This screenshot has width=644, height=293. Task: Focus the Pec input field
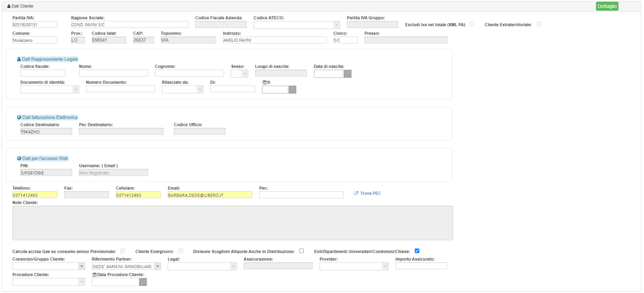[301, 195]
